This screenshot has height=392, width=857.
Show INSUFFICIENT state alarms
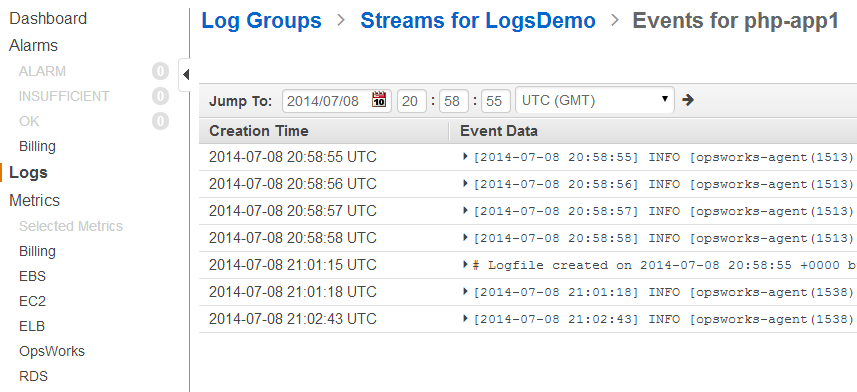coord(64,96)
